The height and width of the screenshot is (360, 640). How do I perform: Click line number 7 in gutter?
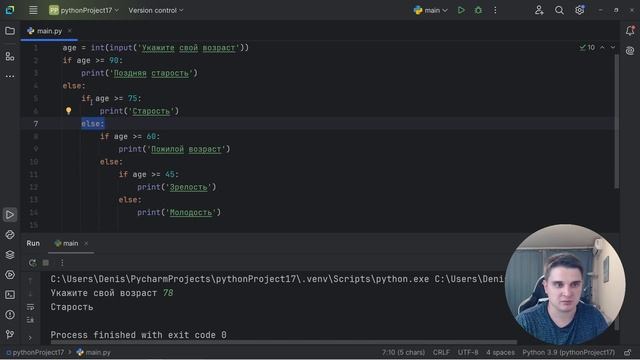(36, 124)
